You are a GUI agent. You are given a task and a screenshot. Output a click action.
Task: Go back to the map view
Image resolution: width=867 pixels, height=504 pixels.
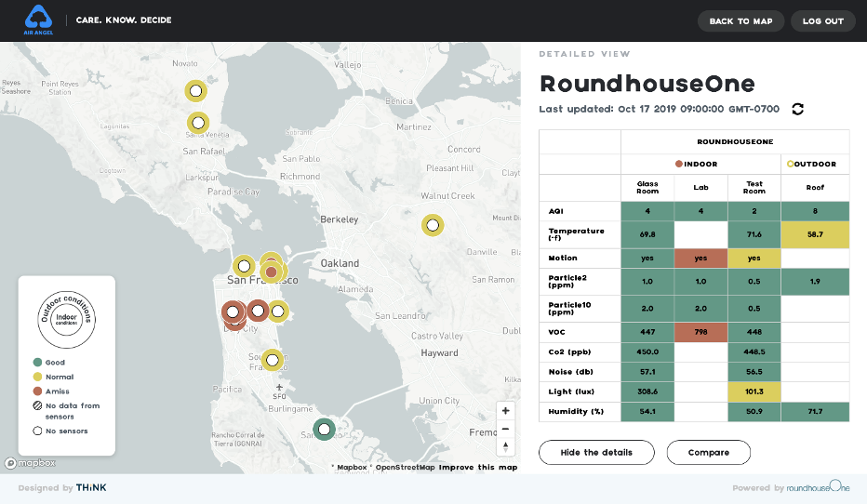740,21
